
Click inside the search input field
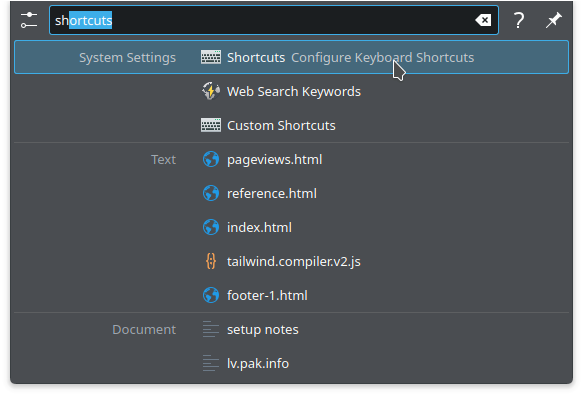pos(274,20)
